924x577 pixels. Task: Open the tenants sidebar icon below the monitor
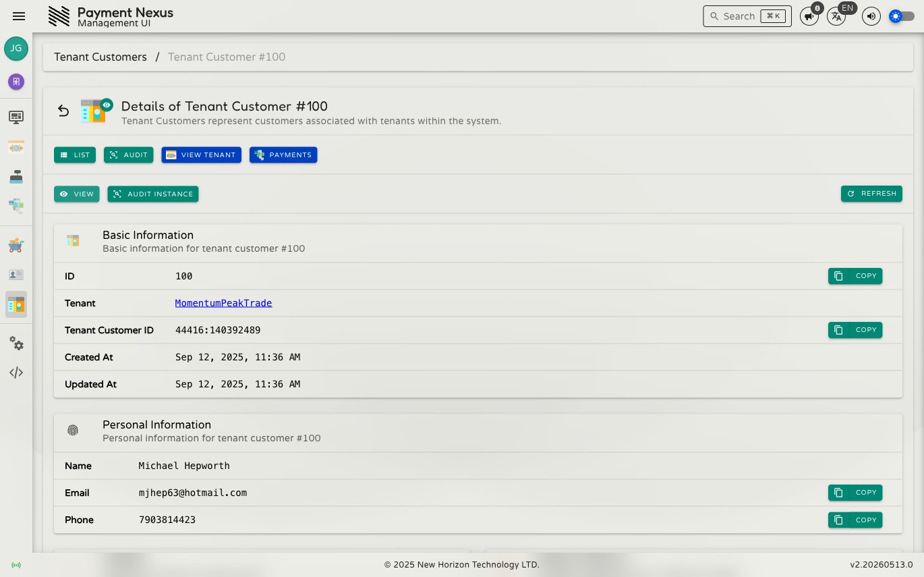pyautogui.click(x=16, y=147)
